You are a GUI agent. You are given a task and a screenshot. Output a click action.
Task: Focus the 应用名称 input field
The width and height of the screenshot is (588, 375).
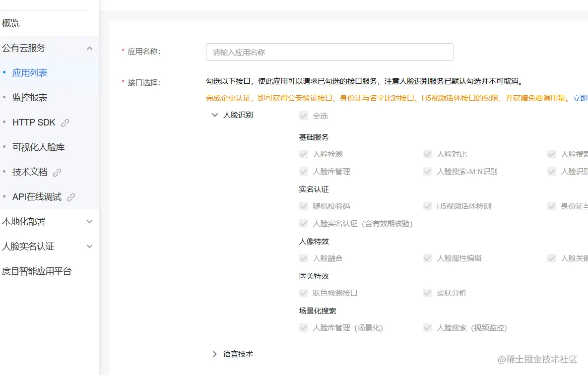coord(329,52)
